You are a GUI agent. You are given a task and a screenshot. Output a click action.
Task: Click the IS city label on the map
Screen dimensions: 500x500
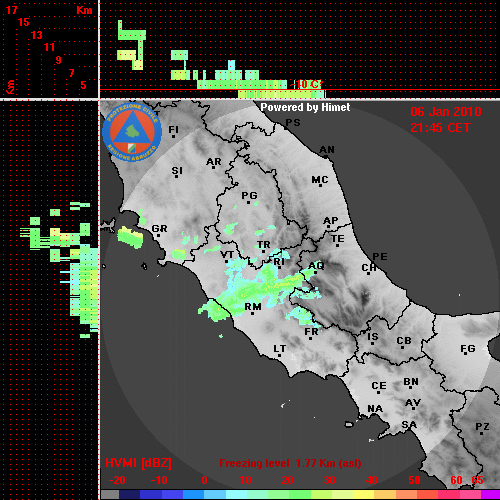tap(373, 337)
